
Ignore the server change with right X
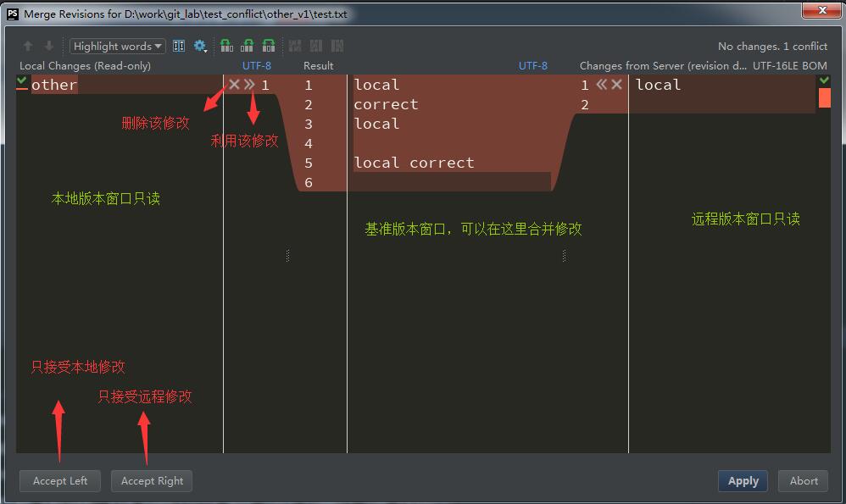point(617,85)
